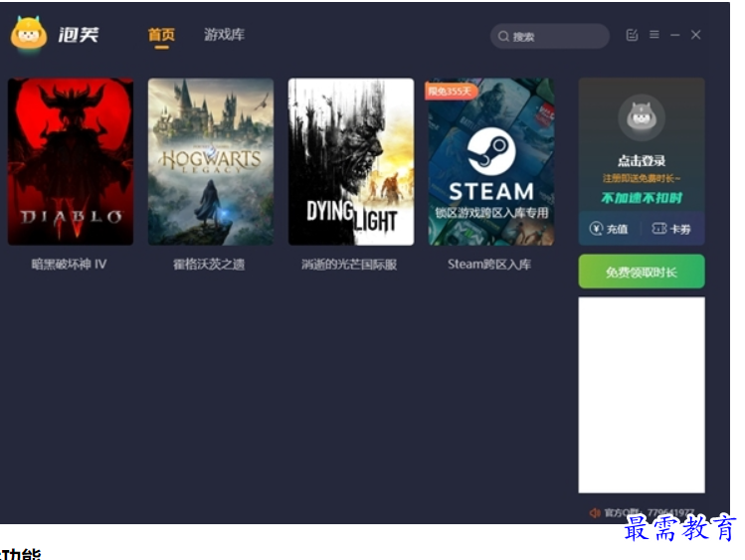Open the 游戏库 game library tab
Viewport: 745px width, 560px height.
224,35
